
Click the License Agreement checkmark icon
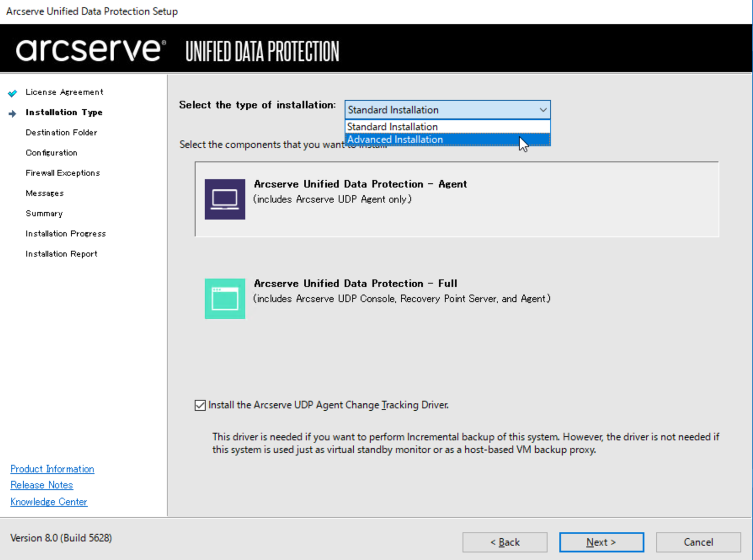12,93
